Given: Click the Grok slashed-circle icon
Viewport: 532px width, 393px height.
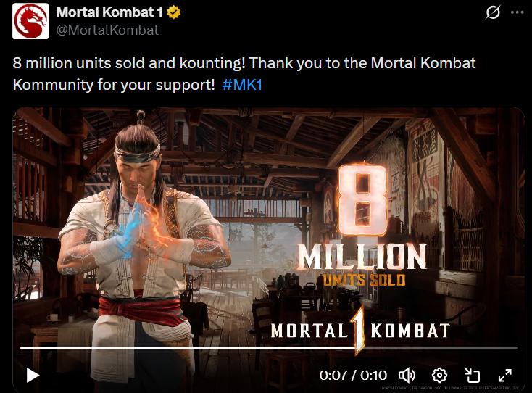Looking at the screenshot, I should (493, 12).
